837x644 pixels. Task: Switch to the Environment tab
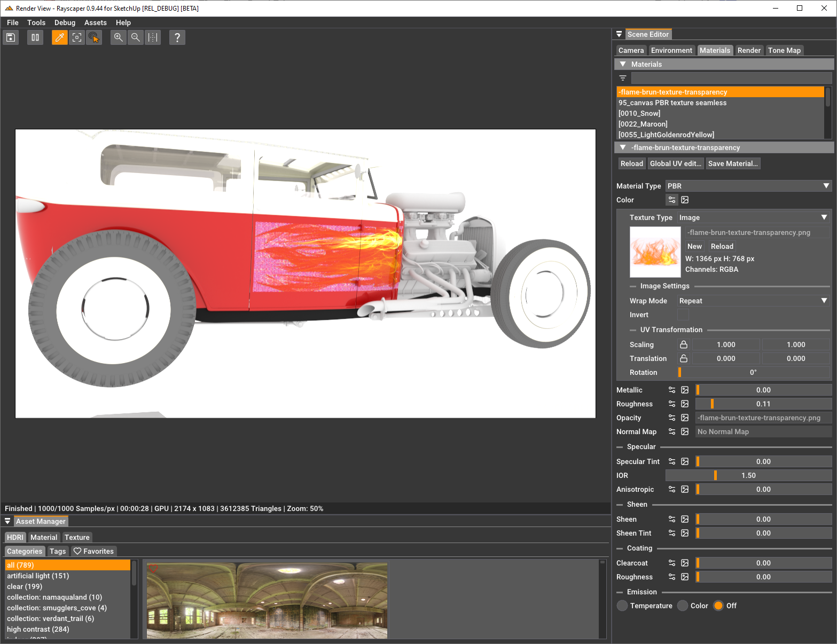[x=671, y=50]
